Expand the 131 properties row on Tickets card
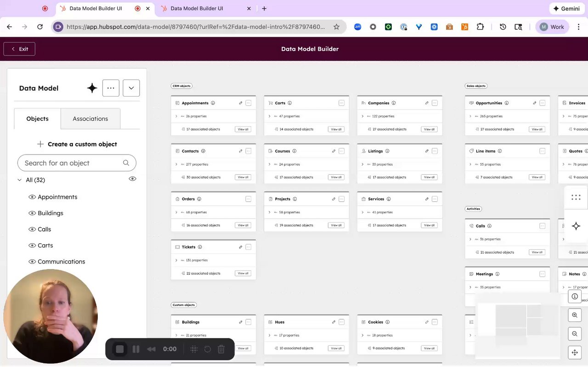 176,260
